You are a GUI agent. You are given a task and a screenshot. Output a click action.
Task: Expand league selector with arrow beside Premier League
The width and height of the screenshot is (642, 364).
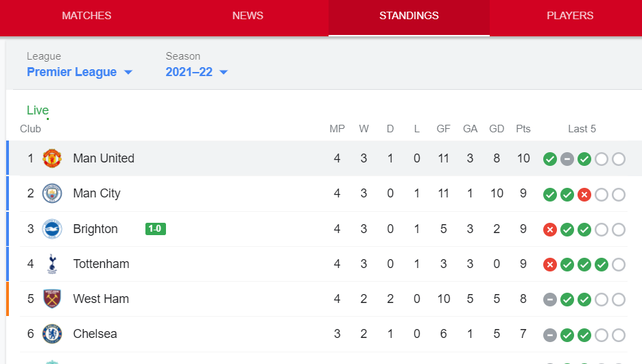[128, 73]
